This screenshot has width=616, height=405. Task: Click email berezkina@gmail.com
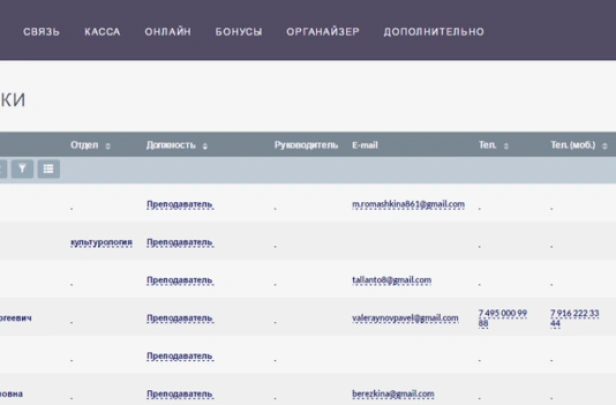(393, 394)
